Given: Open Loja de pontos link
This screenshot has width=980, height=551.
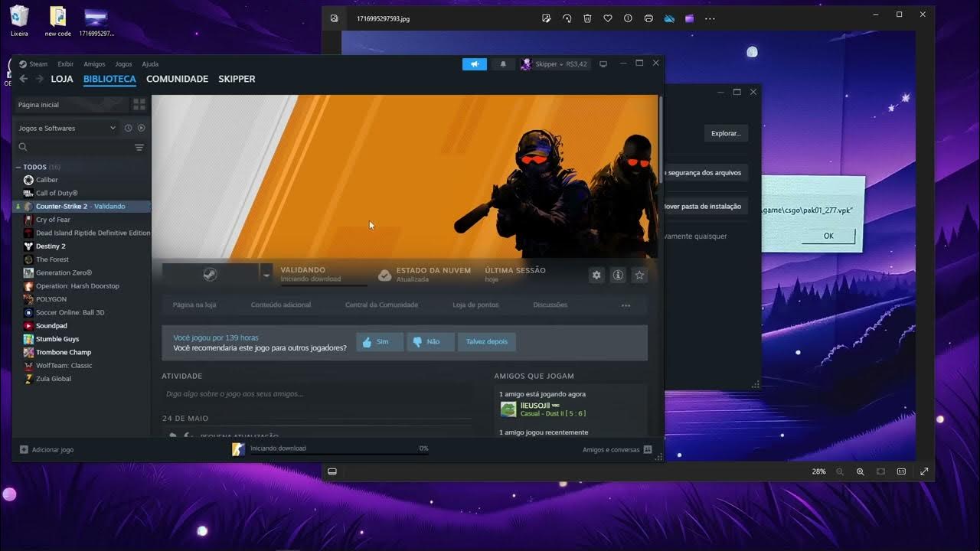Looking at the screenshot, I should tap(475, 305).
